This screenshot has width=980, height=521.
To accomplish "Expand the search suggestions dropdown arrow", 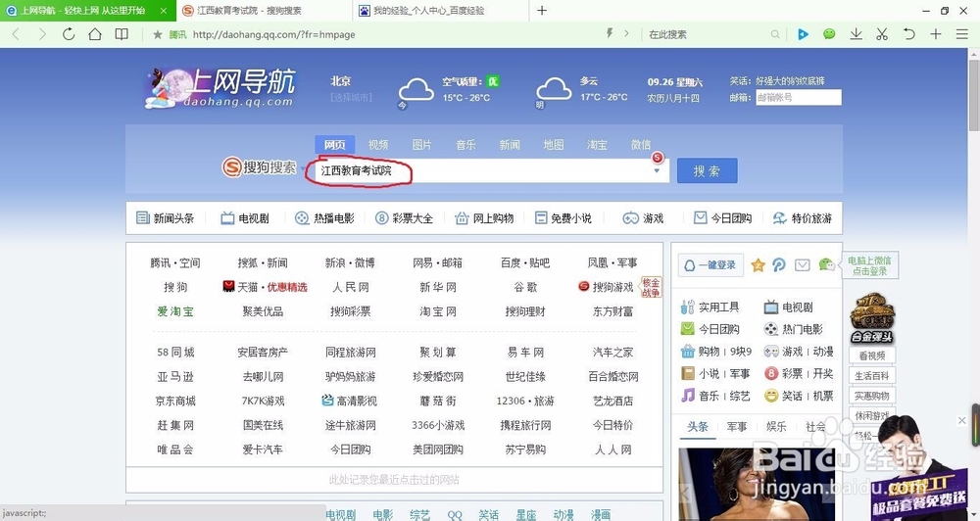I will point(657,171).
